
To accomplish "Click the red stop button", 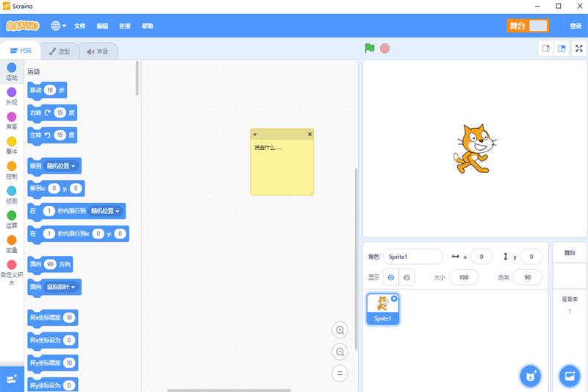I will point(384,49).
